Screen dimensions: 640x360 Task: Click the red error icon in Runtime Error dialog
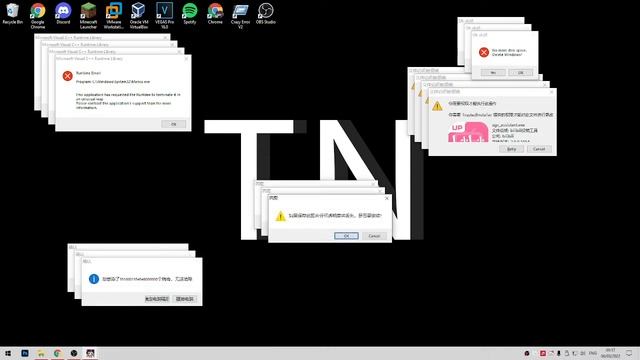(x=67, y=76)
